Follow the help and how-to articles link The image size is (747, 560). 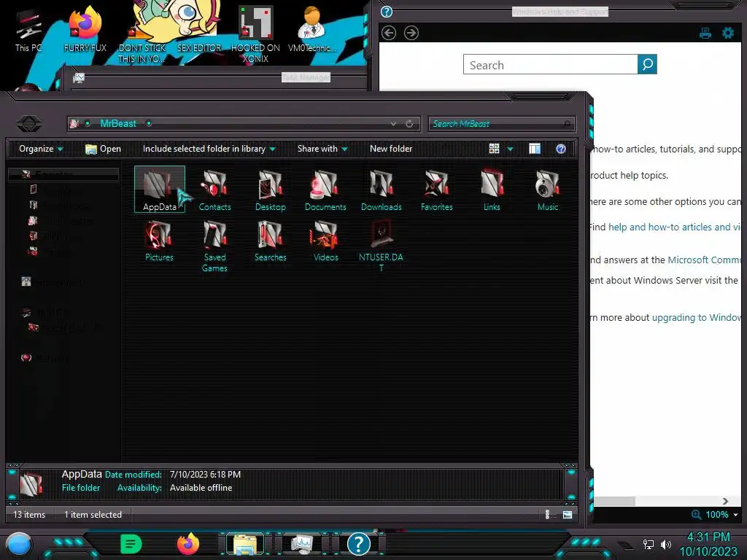[675, 227]
